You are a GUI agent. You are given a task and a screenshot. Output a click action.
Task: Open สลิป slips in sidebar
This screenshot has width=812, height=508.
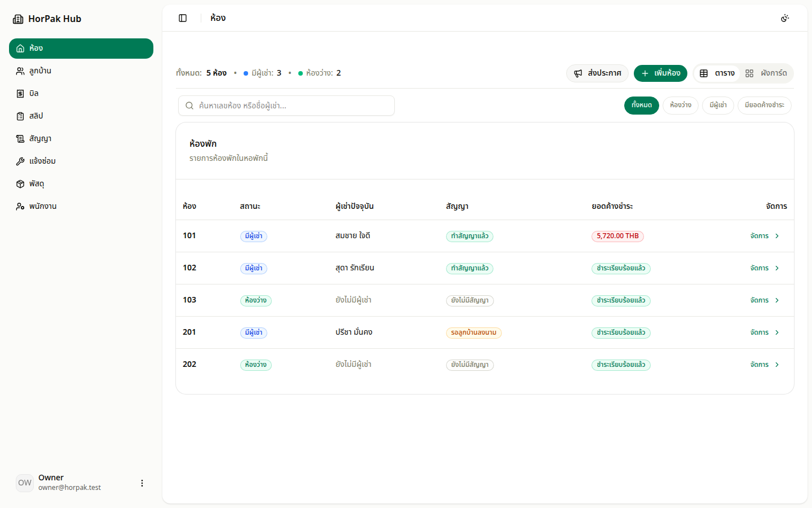click(81, 116)
